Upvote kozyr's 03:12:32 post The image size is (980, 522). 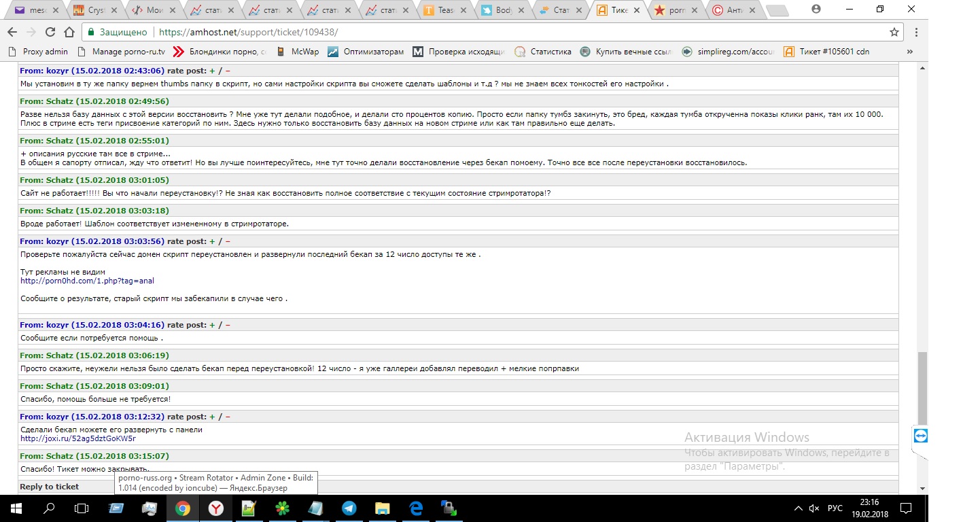(x=212, y=417)
